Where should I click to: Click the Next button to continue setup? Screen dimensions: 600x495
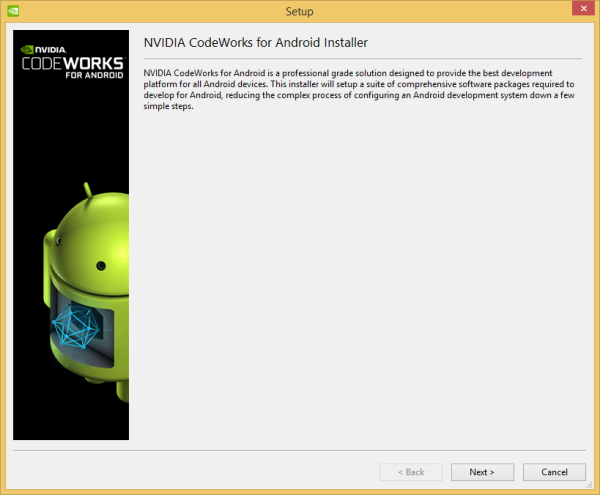[x=482, y=472]
